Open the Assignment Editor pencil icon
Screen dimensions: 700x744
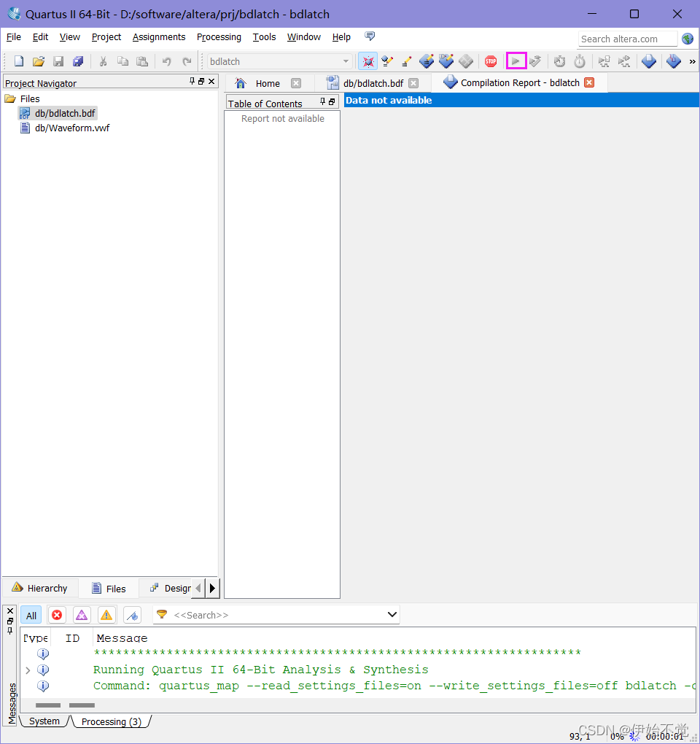(x=406, y=61)
